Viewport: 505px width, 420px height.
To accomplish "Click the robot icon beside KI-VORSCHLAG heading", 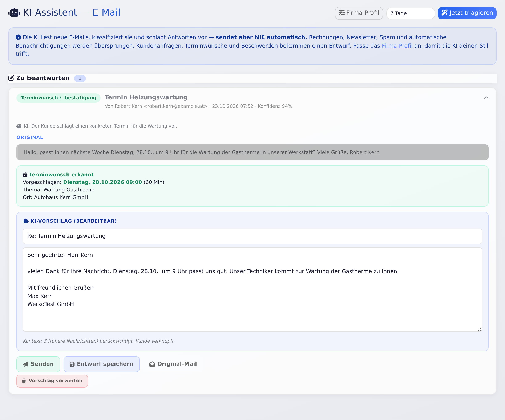I will [x=26, y=221].
